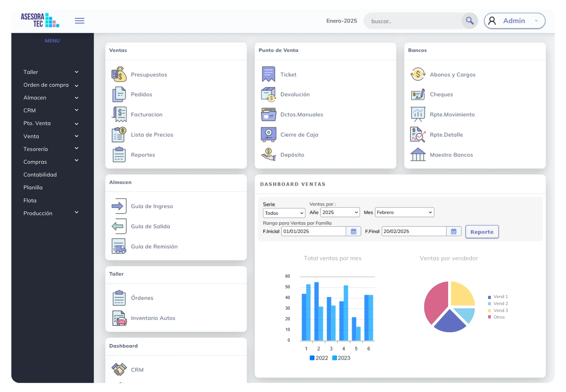Screen dimensions: 566x392
Task: Expand the Taller sidebar menu
Action: [x=51, y=72]
